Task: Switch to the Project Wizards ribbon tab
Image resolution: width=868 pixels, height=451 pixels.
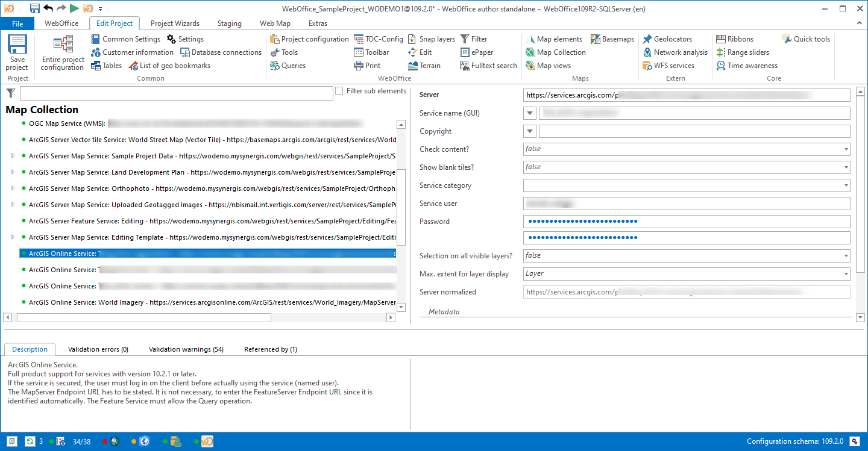Action: (x=175, y=23)
